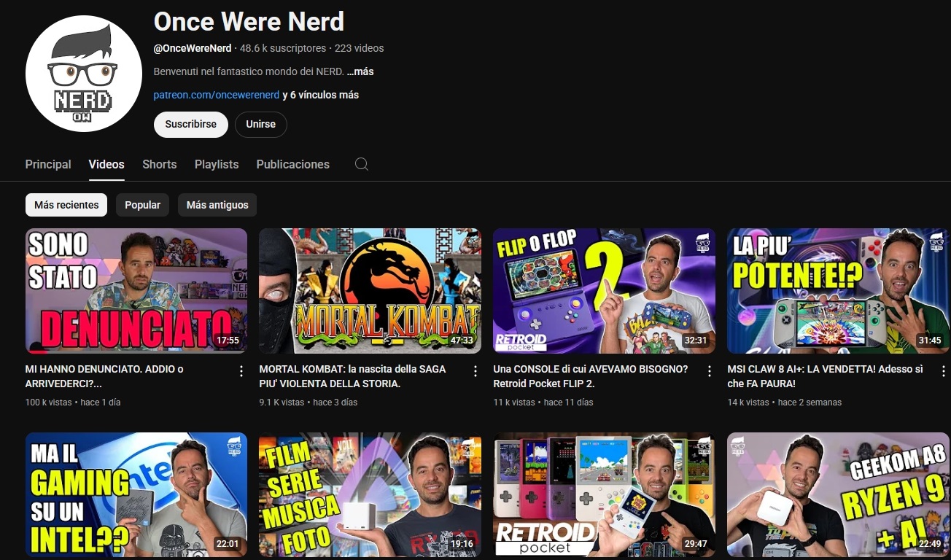Select the Videos tab
Image resolution: width=951 pixels, height=560 pixels.
pos(106,164)
